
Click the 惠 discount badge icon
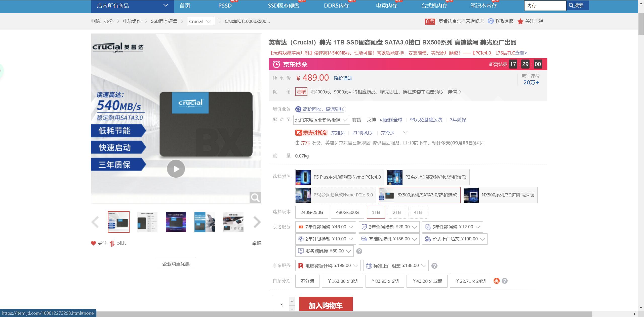pyautogui.click(x=496, y=281)
